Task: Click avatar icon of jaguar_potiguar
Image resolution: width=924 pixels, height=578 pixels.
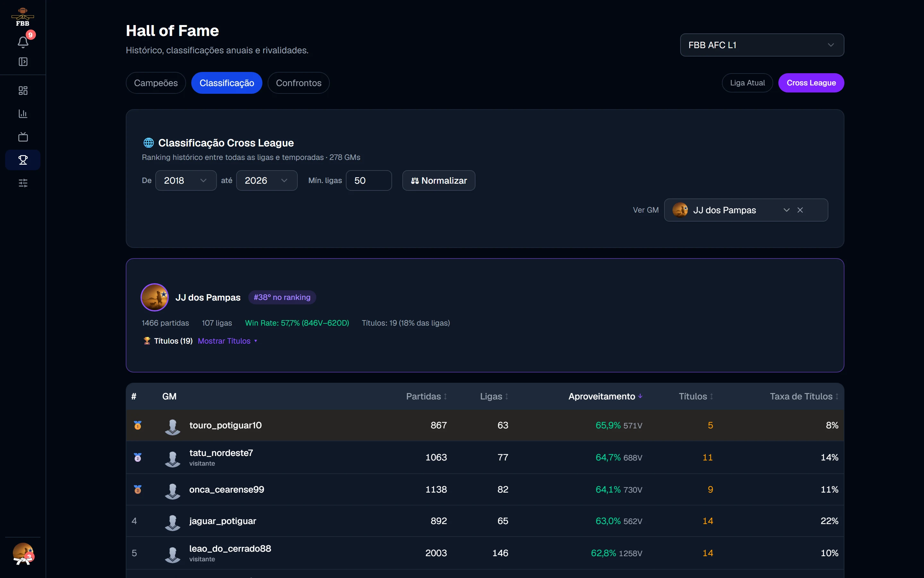Action: pyautogui.click(x=173, y=522)
